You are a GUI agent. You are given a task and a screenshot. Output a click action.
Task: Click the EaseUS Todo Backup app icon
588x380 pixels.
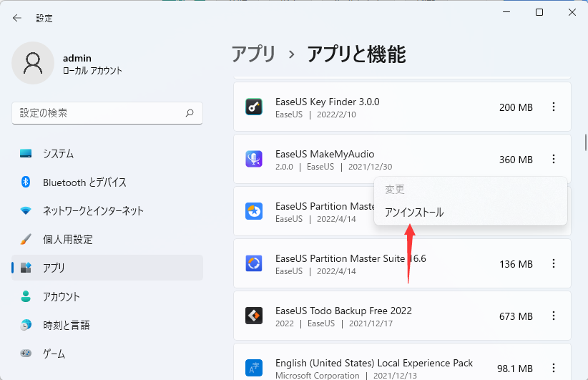(x=254, y=316)
